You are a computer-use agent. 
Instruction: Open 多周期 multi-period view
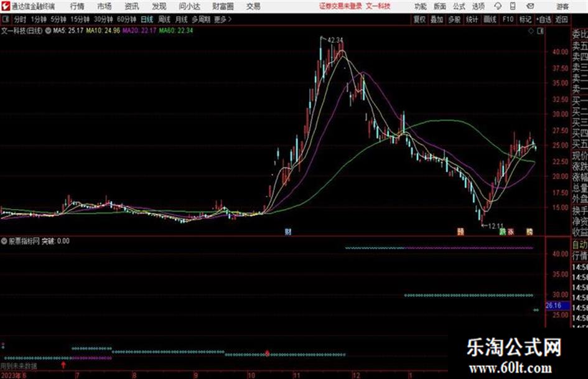[x=201, y=19]
